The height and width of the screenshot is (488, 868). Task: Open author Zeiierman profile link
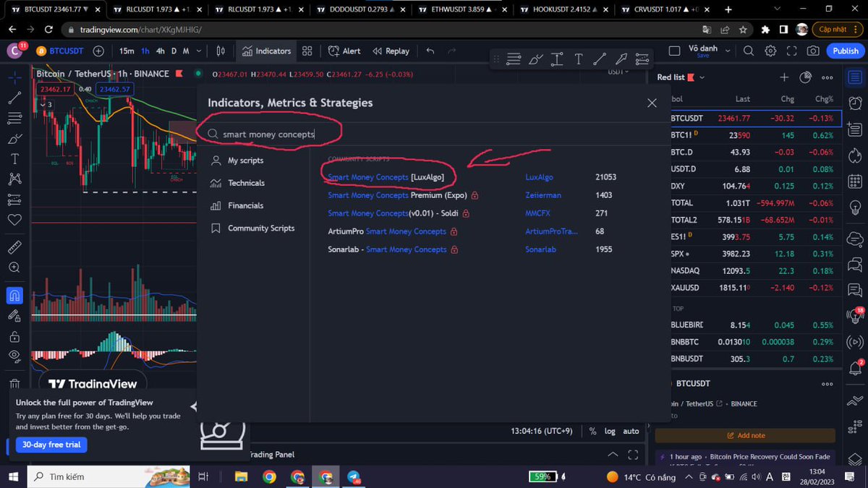click(543, 195)
